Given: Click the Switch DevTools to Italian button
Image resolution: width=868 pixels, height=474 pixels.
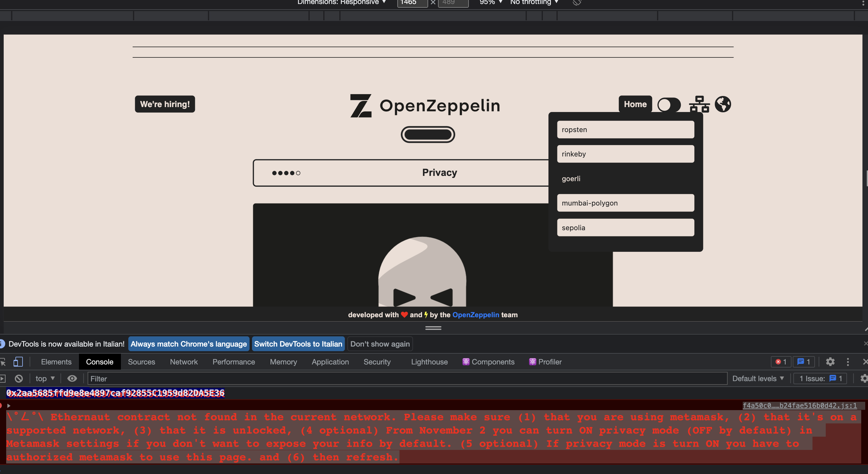Looking at the screenshot, I should pos(298,344).
